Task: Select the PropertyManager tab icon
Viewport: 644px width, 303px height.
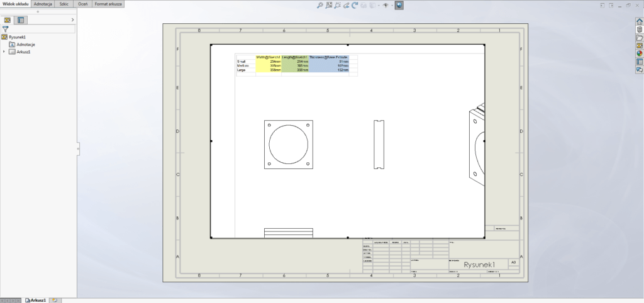Action: point(21,19)
